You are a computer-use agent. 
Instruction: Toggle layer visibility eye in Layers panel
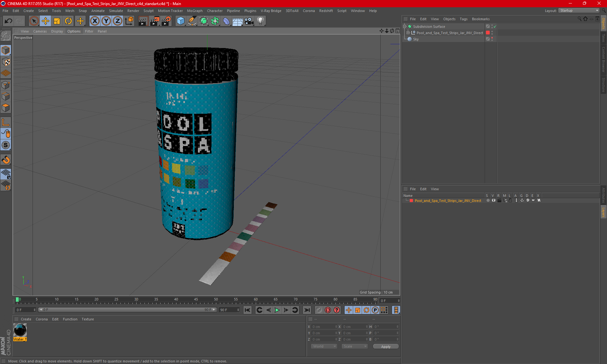494,200
